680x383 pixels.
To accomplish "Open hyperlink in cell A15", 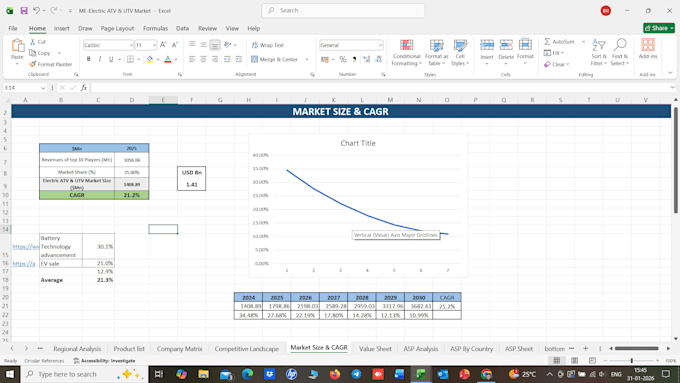I will pyautogui.click(x=26, y=246).
